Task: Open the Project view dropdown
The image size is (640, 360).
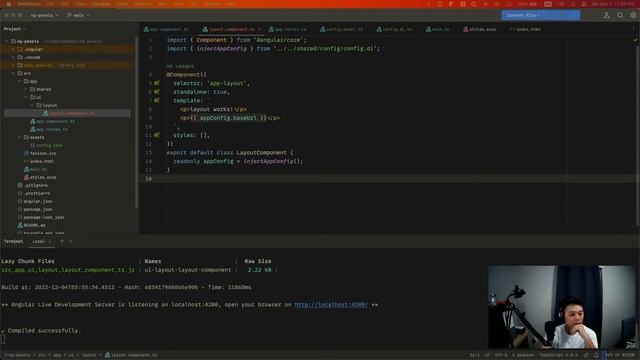Action: coord(14,29)
